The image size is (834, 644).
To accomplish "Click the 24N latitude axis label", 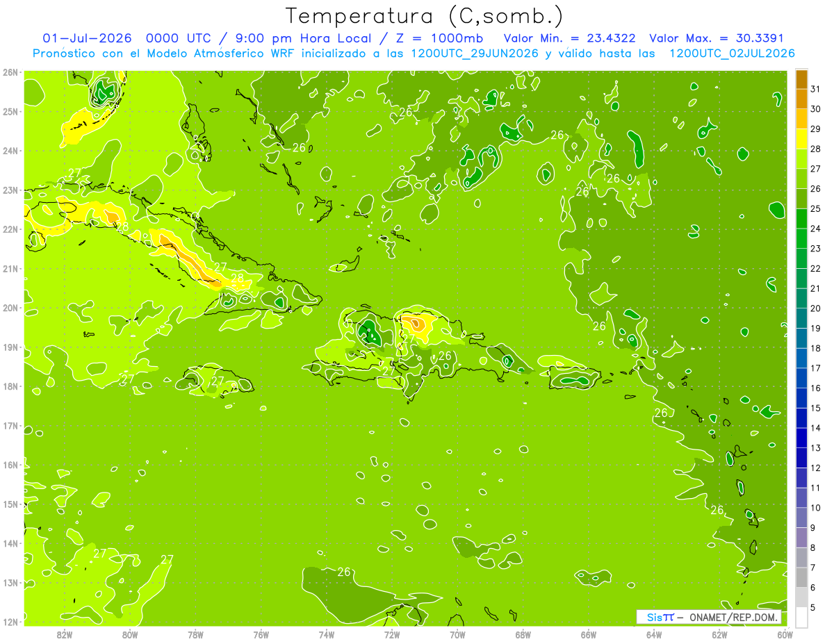I will [x=10, y=151].
